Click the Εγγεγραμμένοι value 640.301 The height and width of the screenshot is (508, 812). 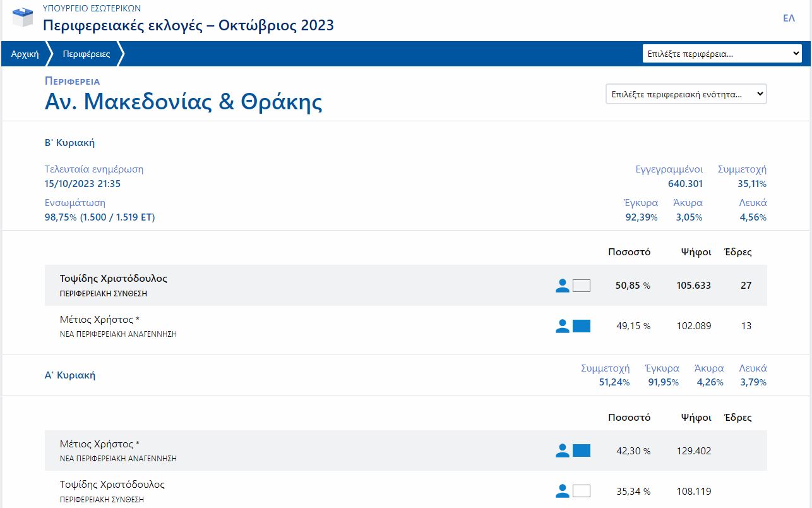(685, 184)
